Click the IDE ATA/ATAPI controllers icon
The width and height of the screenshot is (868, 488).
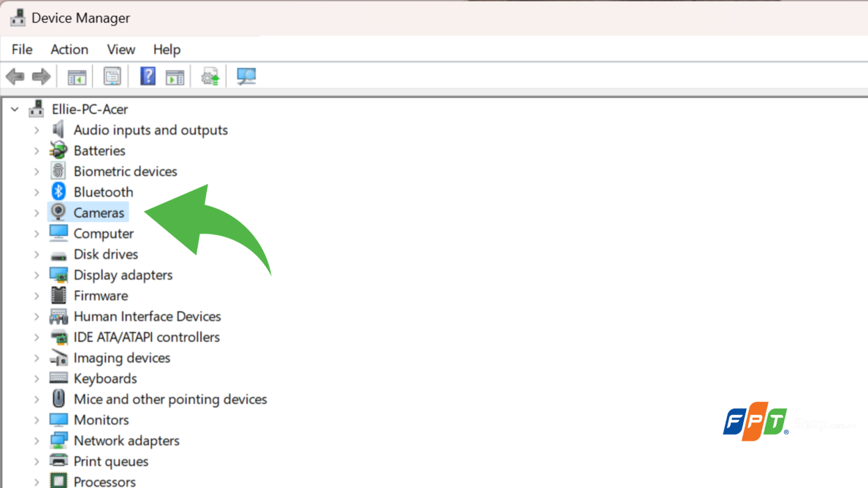click(x=58, y=337)
